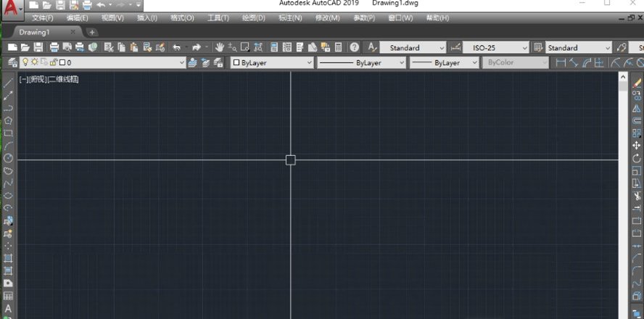
Task: Click the Rotate tool in right toolbar
Action: [x=637, y=158]
